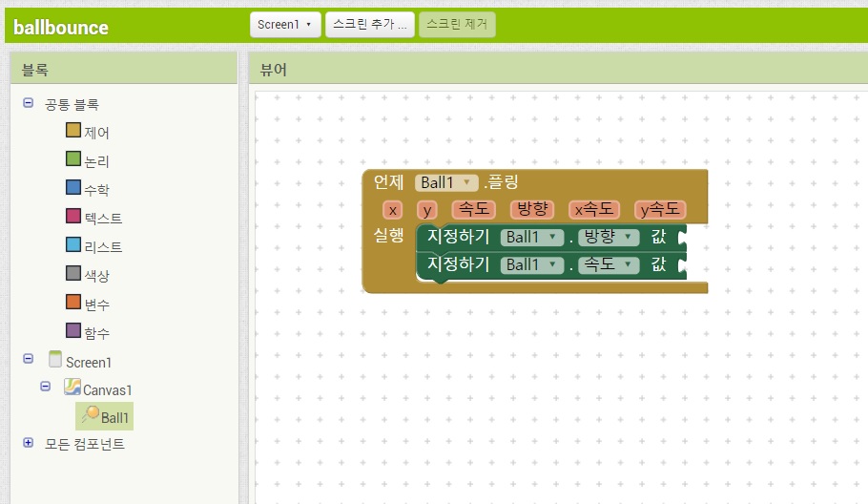Click the 수학 category label
This screenshot has width=868, height=504.
pyautogui.click(x=97, y=190)
